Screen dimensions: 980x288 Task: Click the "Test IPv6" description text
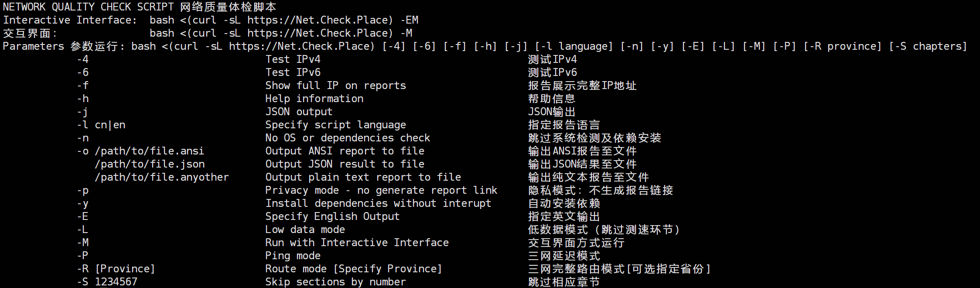click(293, 72)
